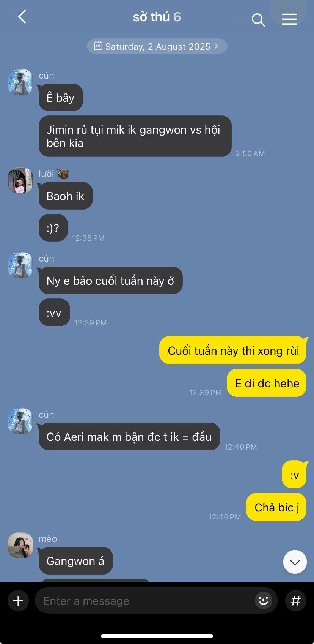Expand the Saturday, 2 August 2025 date chevron
Image resolution: width=314 pixels, height=644 pixels.
point(217,46)
